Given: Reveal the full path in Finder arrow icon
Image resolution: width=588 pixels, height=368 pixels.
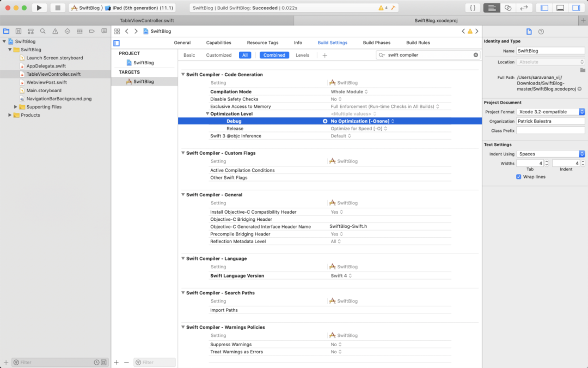Looking at the screenshot, I should (x=580, y=89).
